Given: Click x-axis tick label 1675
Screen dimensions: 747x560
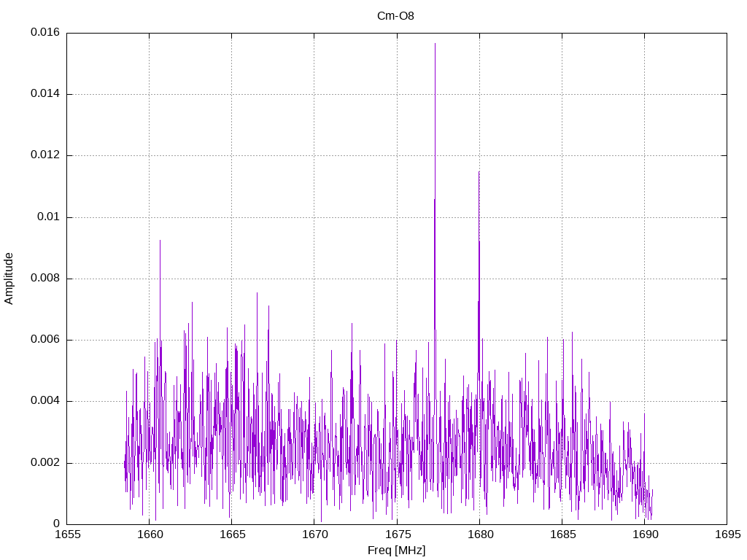Looking at the screenshot, I should (x=398, y=534).
